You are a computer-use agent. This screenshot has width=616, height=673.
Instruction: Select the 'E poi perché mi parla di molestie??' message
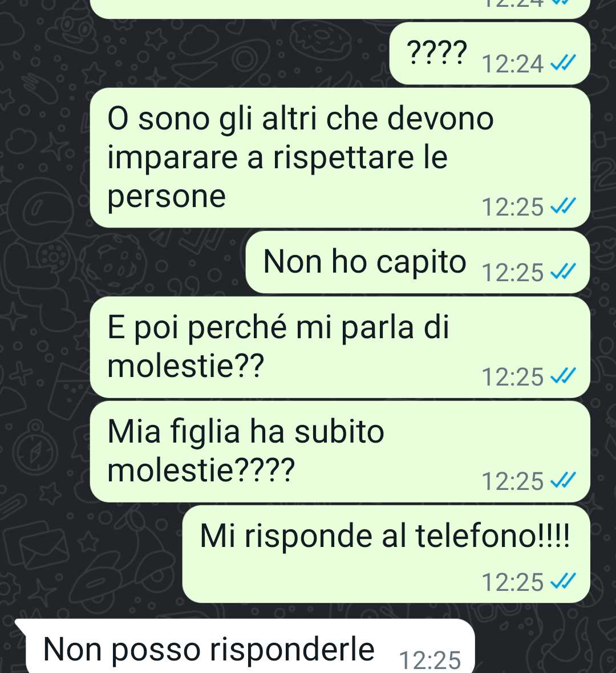340,347
